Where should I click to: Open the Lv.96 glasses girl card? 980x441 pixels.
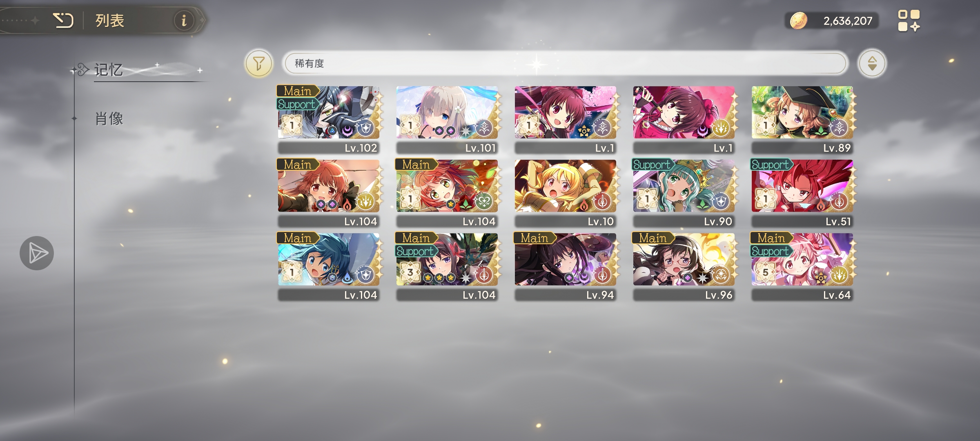point(684,266)
